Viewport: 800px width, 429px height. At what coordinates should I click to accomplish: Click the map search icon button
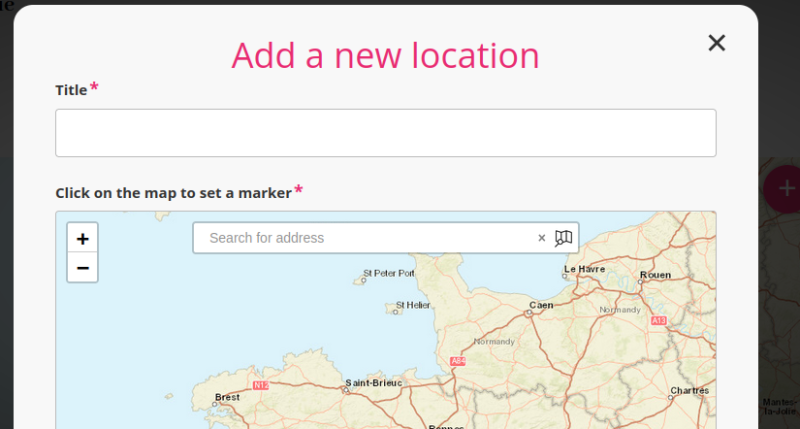tap(563, 238)
